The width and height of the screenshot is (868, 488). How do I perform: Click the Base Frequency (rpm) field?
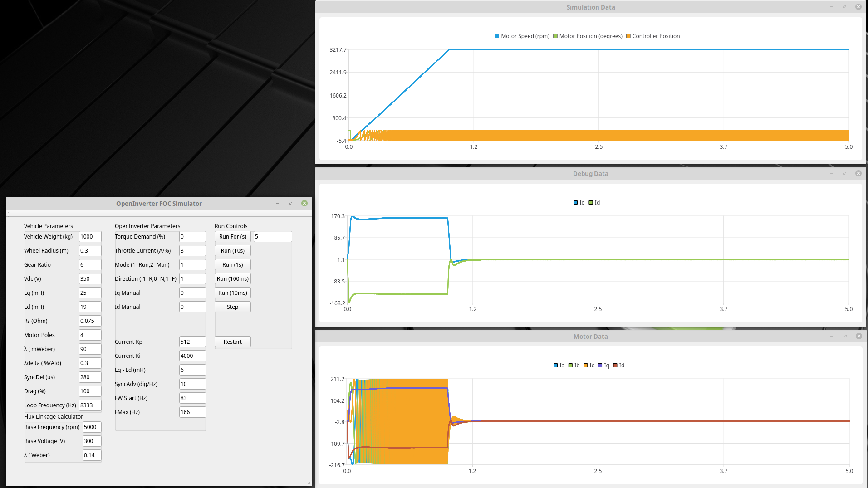click(x=92, y=427)
